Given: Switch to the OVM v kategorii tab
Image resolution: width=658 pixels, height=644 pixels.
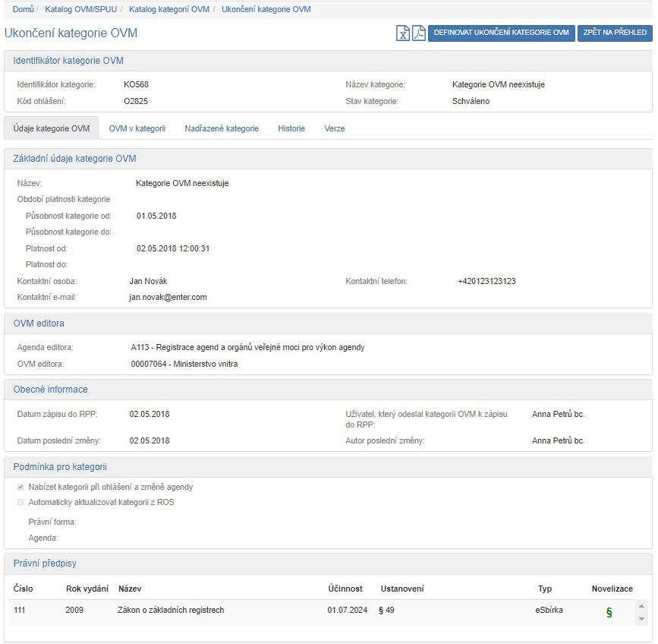Looking at the screenshot, I should coord(137,128).
